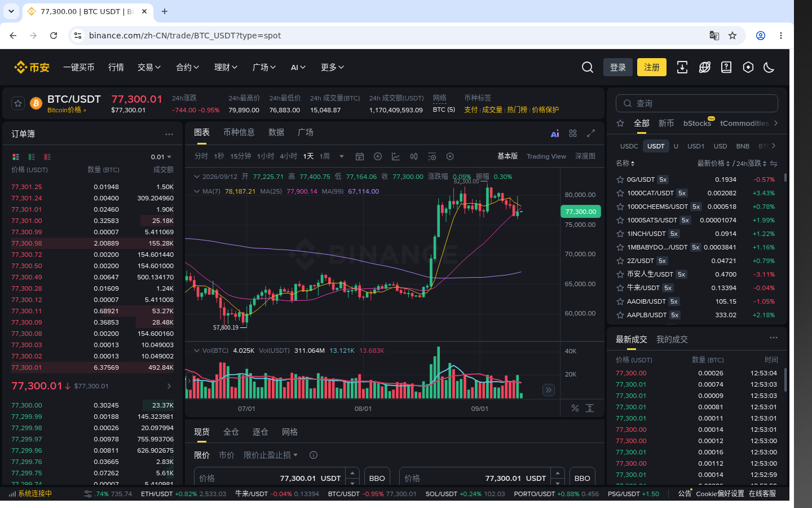This screenshot has height=508, width=812.
Task: Open the 币种信息 tab
Action: pyautogui.click(x=239, y=132)
